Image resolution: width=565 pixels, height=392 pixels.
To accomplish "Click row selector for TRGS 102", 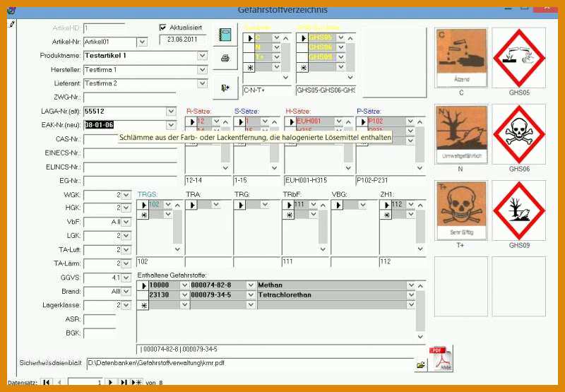I will tap(143, 205).
